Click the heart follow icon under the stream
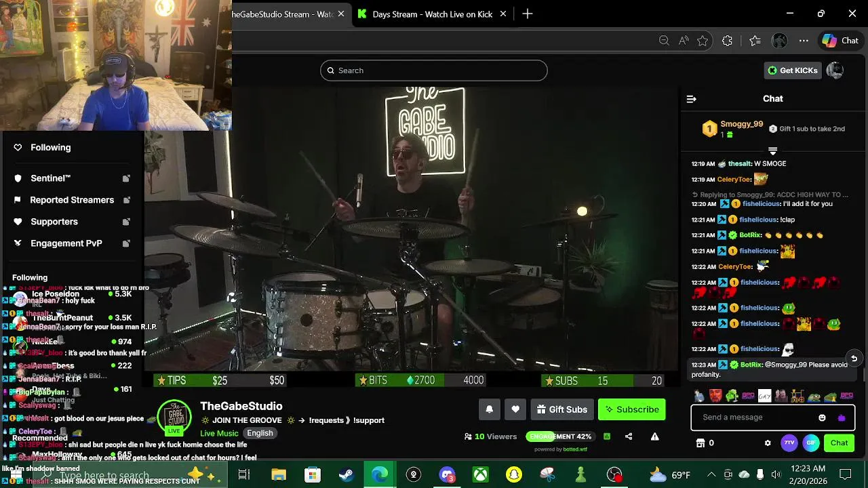868x488 pixels. (x=515, y=409)
